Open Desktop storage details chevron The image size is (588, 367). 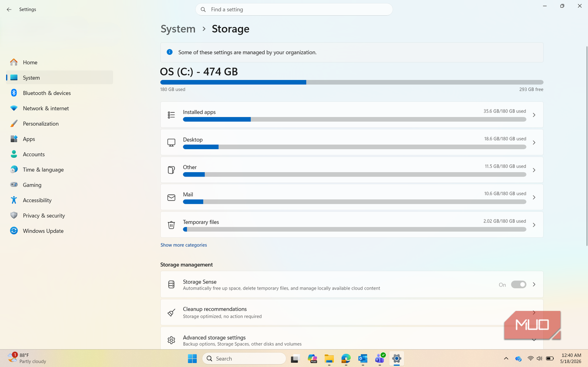click(x=534, y=143)
